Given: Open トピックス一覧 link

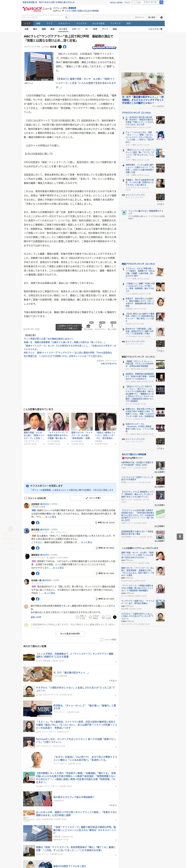Looking at the screenshot, I should click(155, 29).
